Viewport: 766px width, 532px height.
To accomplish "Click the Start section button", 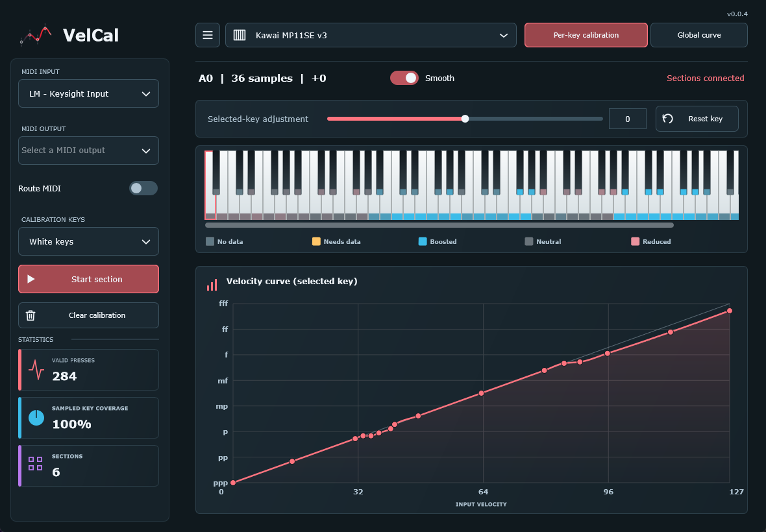I will 88,279.
